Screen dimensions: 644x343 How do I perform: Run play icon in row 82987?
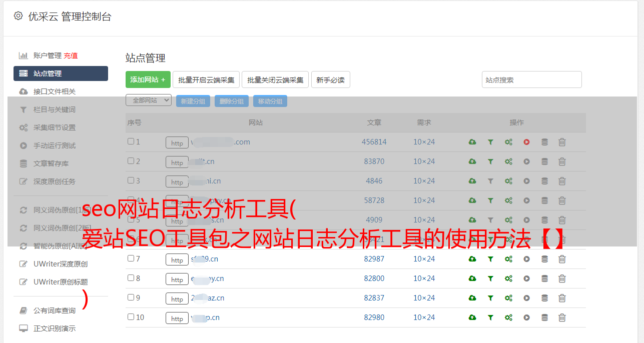[526, 259]
